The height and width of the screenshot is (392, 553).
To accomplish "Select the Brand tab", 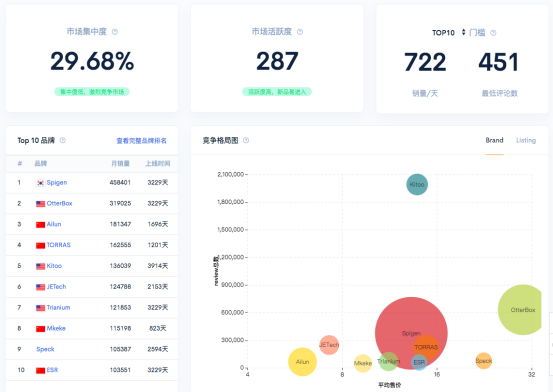I will click(494, 140).
